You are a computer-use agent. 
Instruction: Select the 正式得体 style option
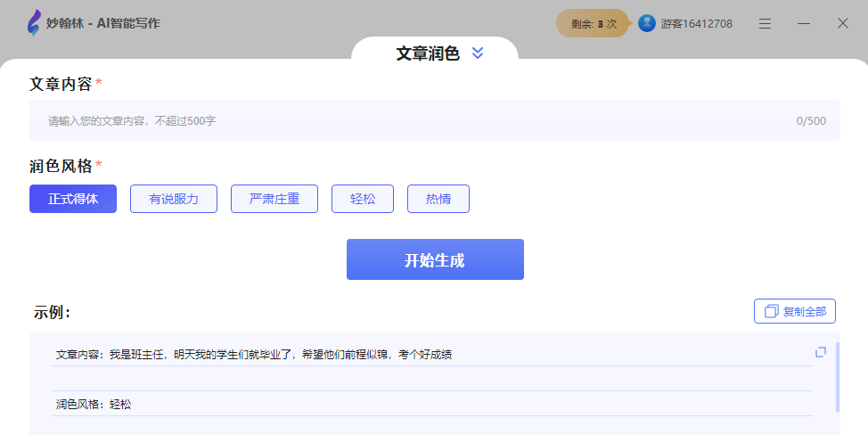pyautogui.click(x=73, y=199)
